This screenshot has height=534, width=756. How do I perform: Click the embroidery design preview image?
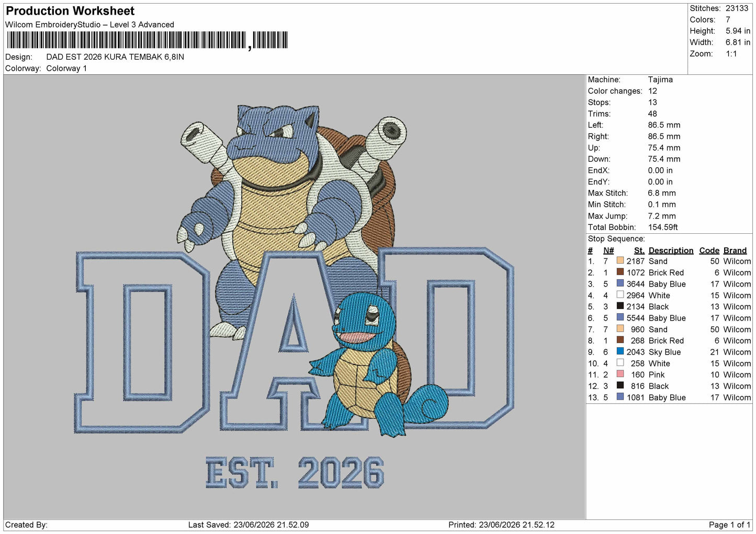pos(294,297)
